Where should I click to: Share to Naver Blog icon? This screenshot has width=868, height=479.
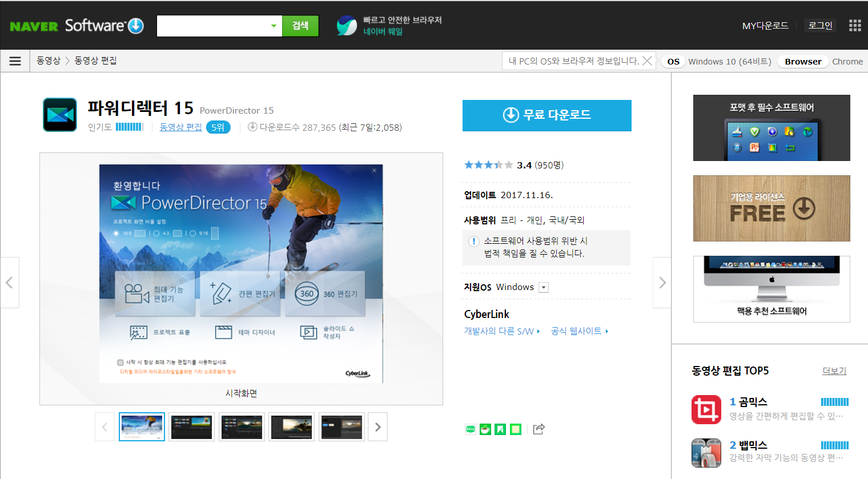click(x=471, y=429)
